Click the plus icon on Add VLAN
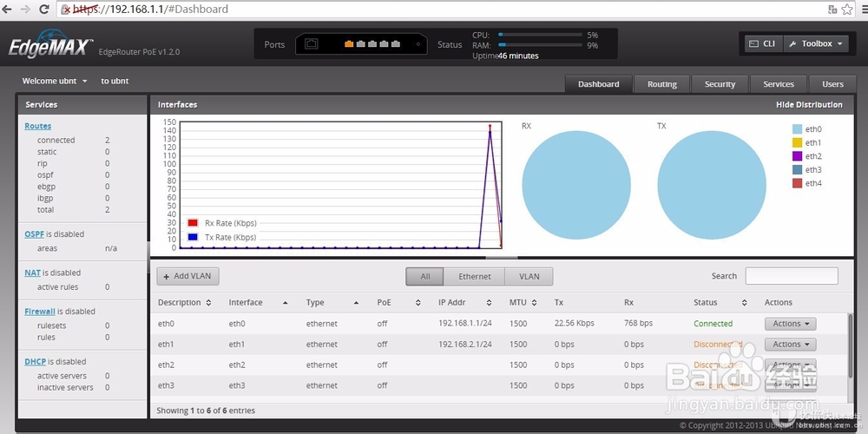868x434 pixels. click(x=167, y=276)
